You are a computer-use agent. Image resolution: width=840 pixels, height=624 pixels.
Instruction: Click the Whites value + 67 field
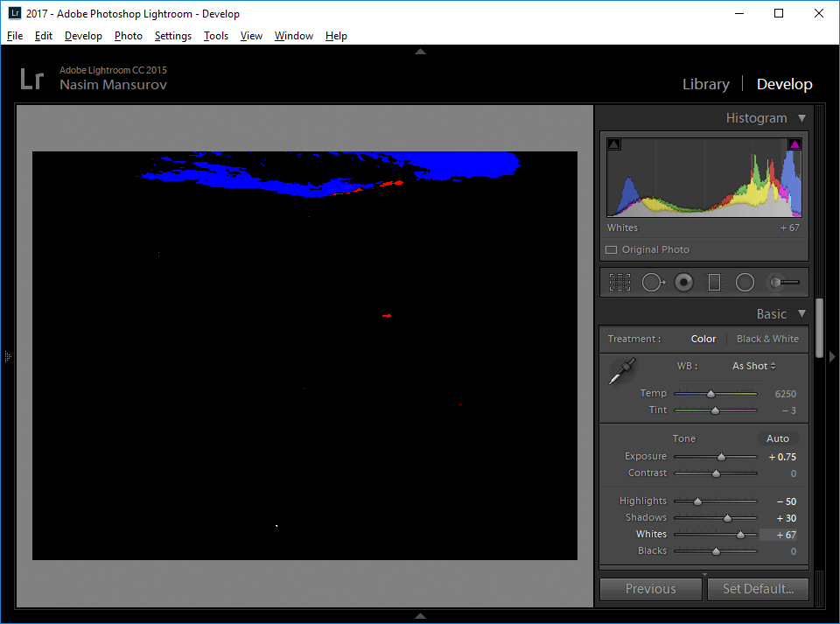point(779,535)
